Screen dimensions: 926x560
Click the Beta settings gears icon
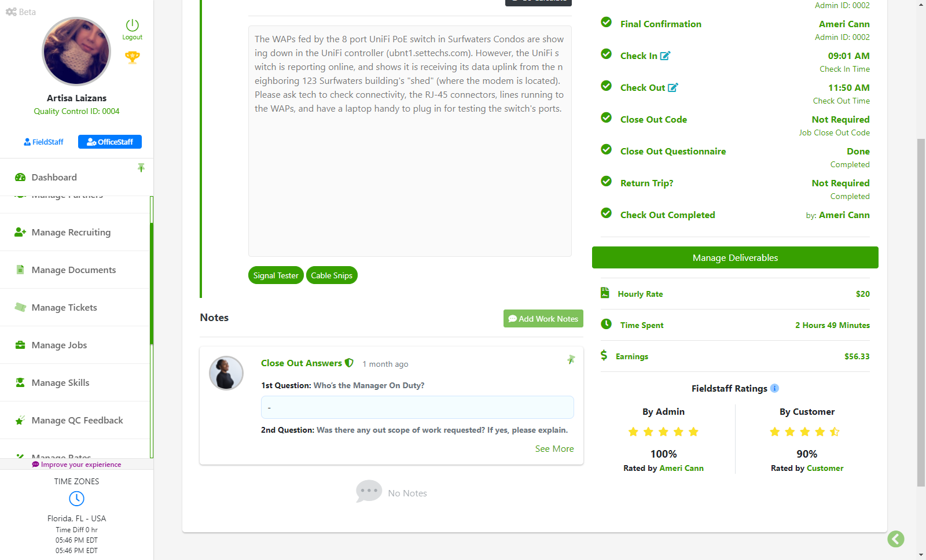point(11,12)
